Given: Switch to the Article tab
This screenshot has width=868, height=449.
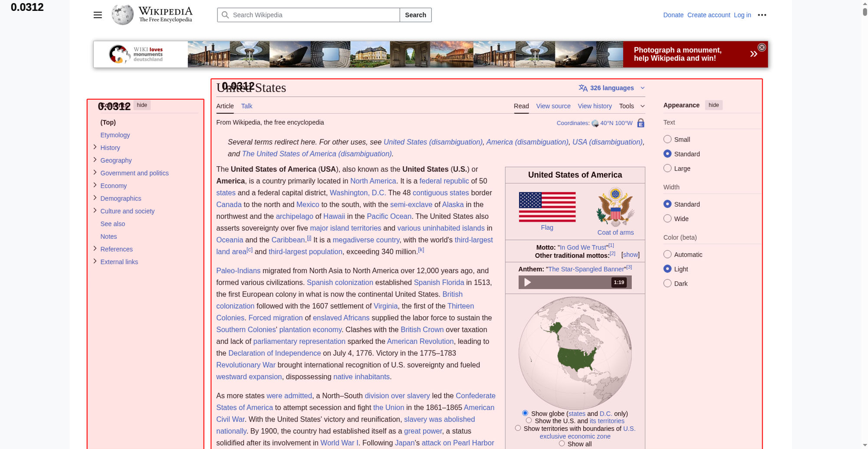Looking at the screenshot, I should pyautogui.click(x=225, y=106).
